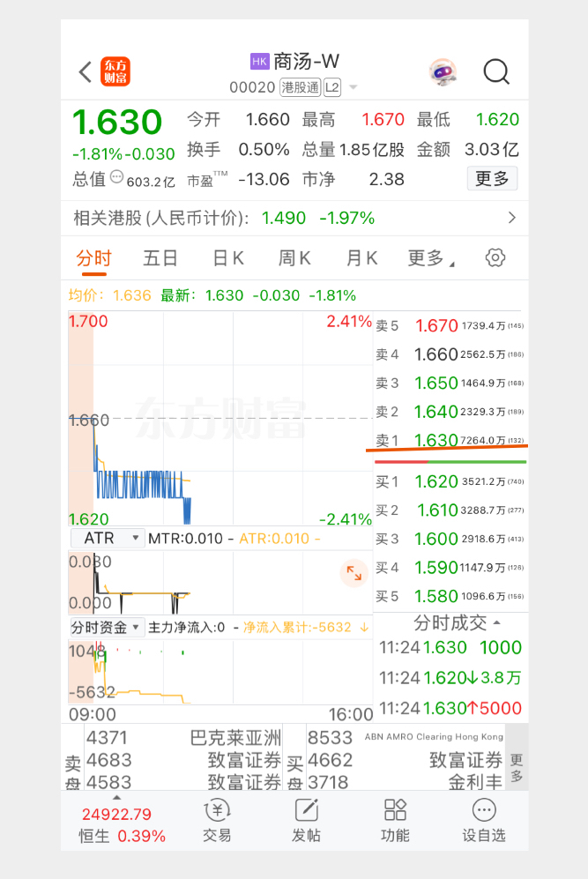Select 卖5 price 1.670 row
The image size is (588, 879).
click(450, 325)
